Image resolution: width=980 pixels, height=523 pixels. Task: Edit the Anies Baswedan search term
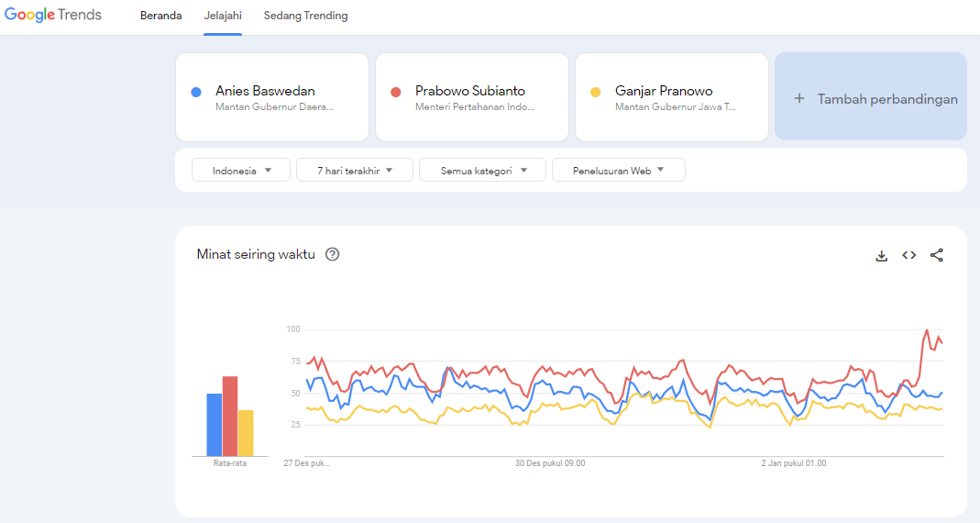click(272, 97)
